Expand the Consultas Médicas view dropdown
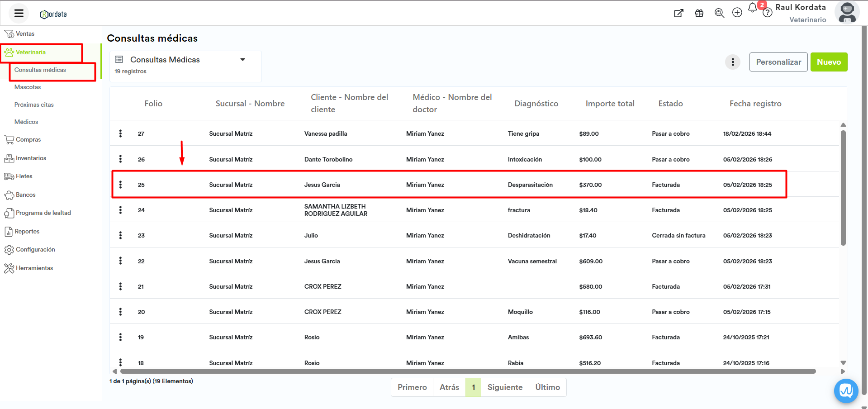 pos(242,60)
